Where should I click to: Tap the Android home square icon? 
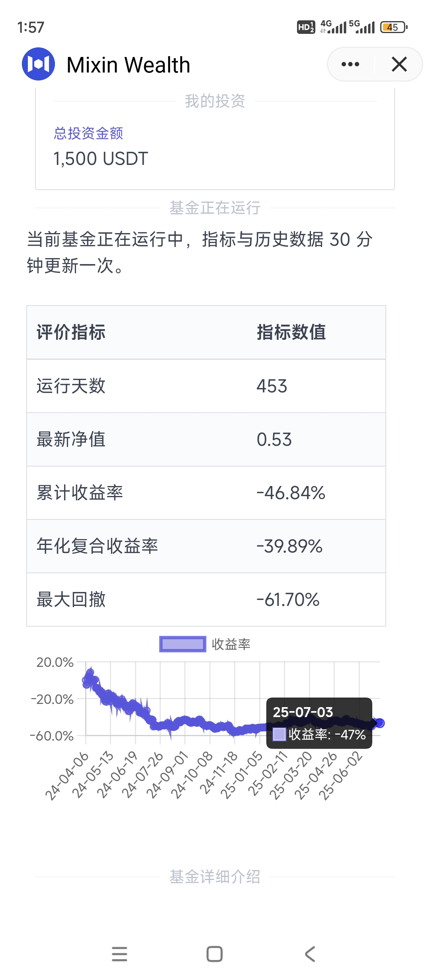(x=215, y=954)
